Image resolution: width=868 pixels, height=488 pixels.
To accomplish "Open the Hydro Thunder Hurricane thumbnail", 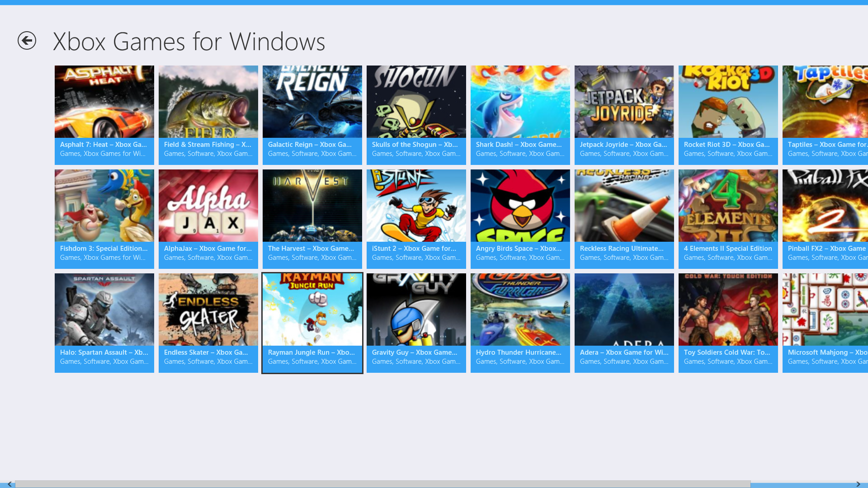I will pos(520,310).
